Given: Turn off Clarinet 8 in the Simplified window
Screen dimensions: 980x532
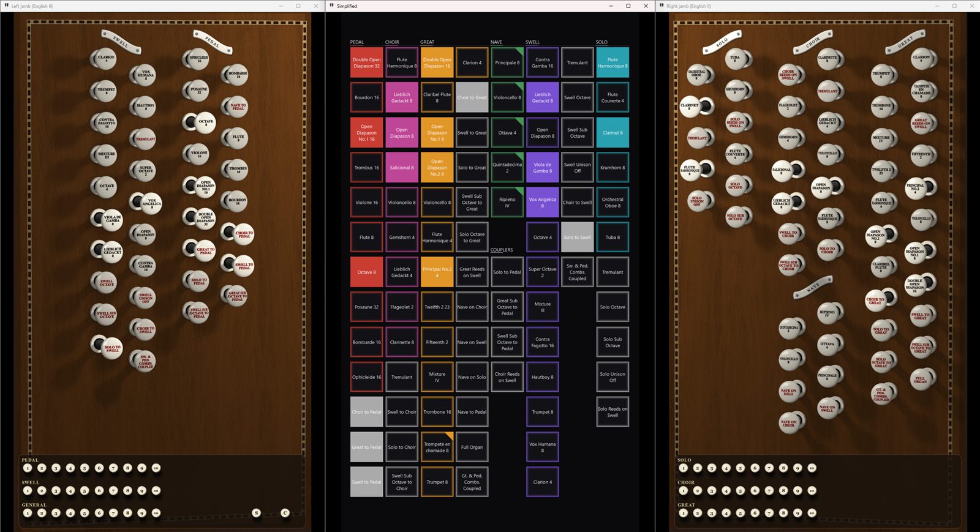Looking at the screenshot, I should point(612,132).
